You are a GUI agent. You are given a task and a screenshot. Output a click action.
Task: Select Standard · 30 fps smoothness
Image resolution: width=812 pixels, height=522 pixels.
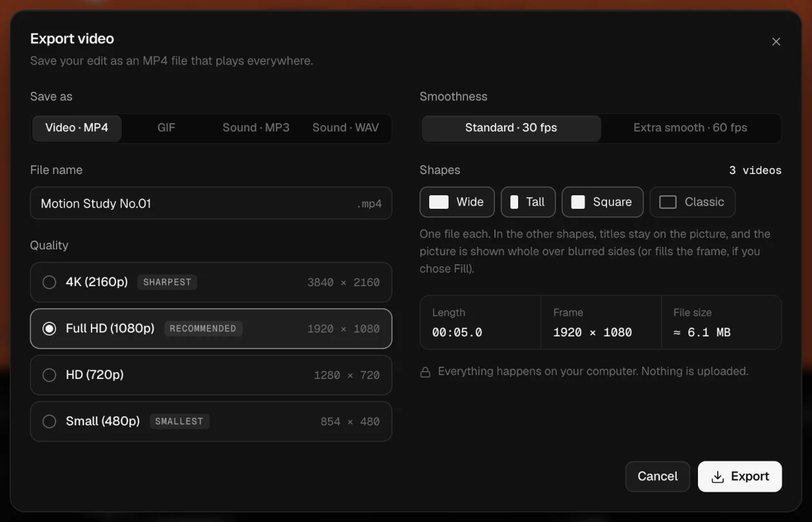511,128
